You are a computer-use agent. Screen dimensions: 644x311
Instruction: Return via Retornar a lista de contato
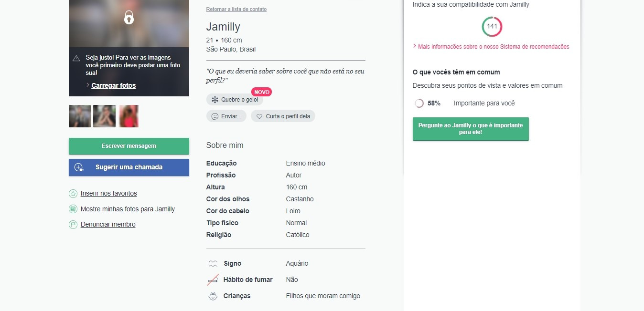(x=236, y=9)
